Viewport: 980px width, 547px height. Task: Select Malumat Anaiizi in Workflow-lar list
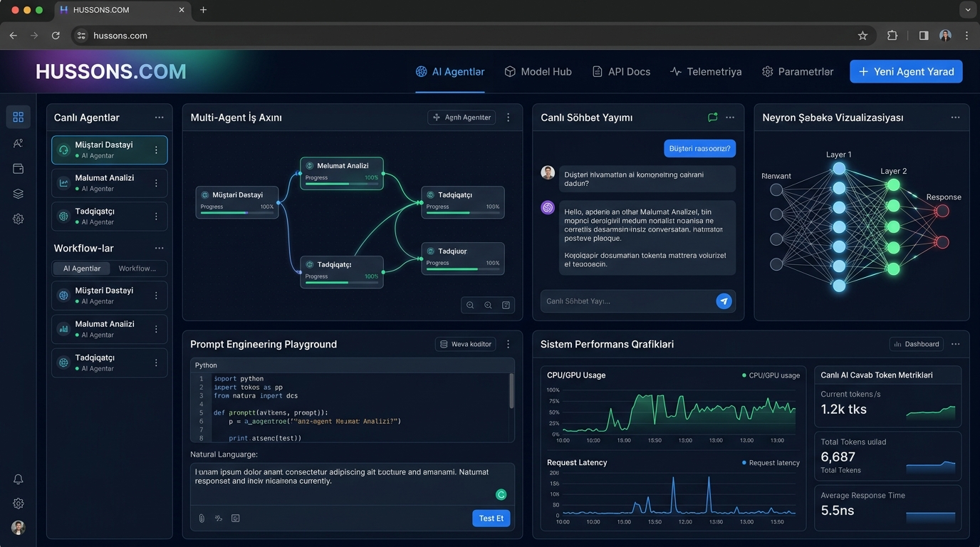coord(109,329)
